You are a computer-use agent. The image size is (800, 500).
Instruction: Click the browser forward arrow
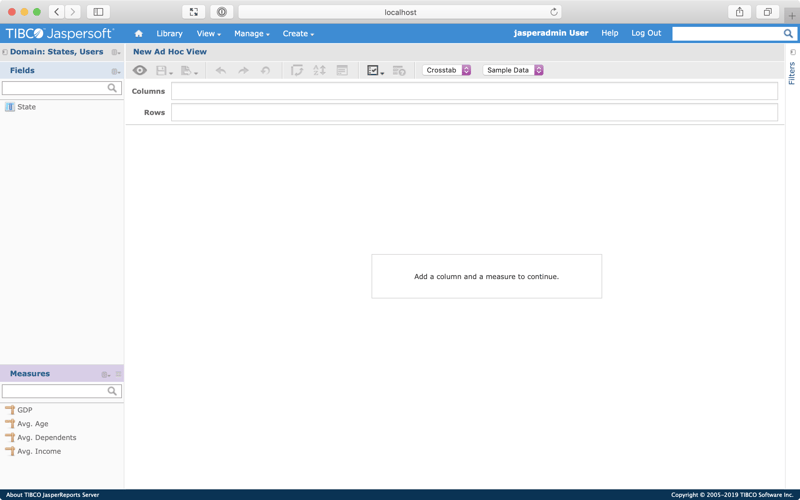click(x=72, y=12)
